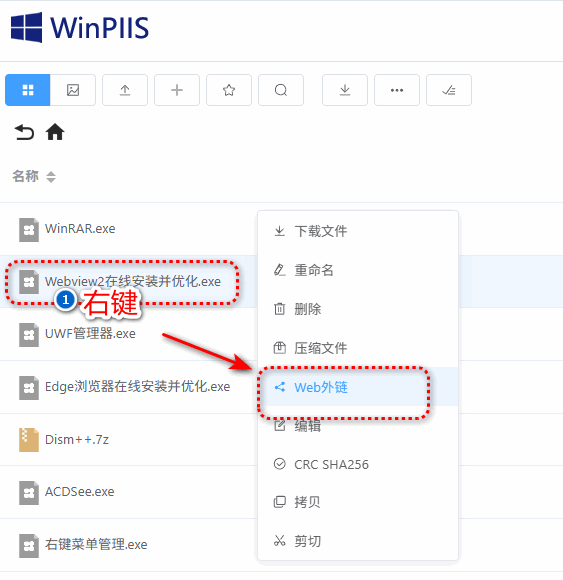Choose 重命名 in the context menu
The height and width of the screenshot is (580, 563).
(358, 270)
